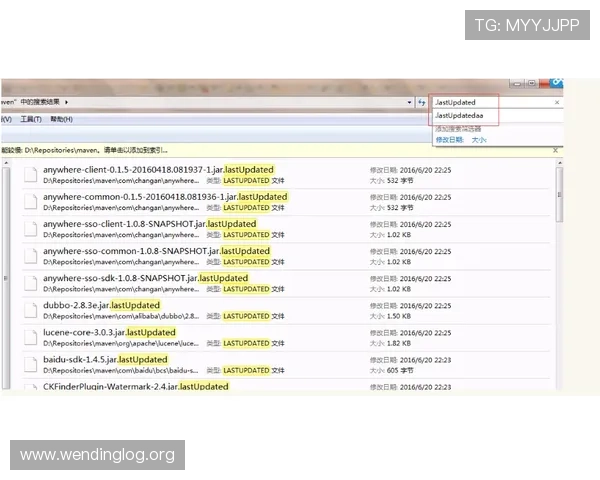Click the file icon beside lucene-core-3.0.3.jar.lastUpdated
Screen dimensions: 600x480
point(31,337)
